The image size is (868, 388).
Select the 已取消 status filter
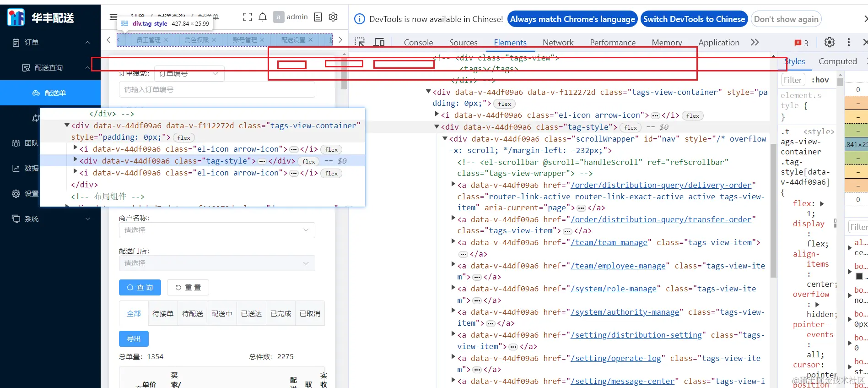(x=310, y=313)
